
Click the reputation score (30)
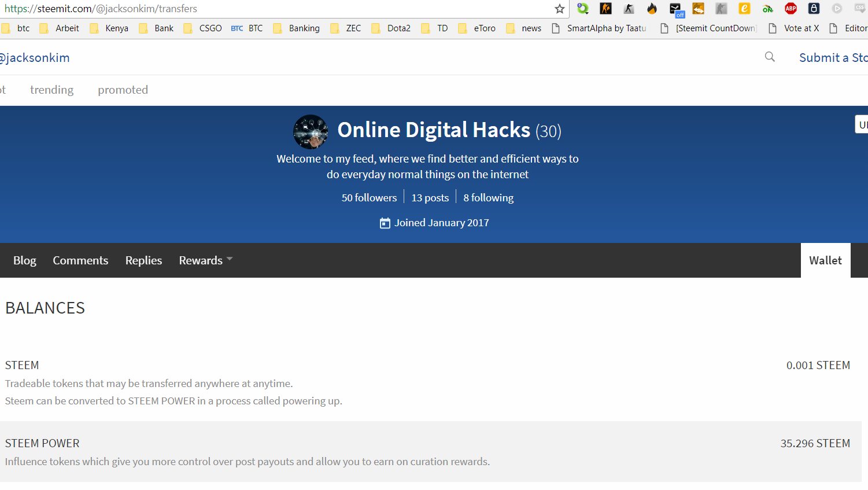tap(548, 131)
